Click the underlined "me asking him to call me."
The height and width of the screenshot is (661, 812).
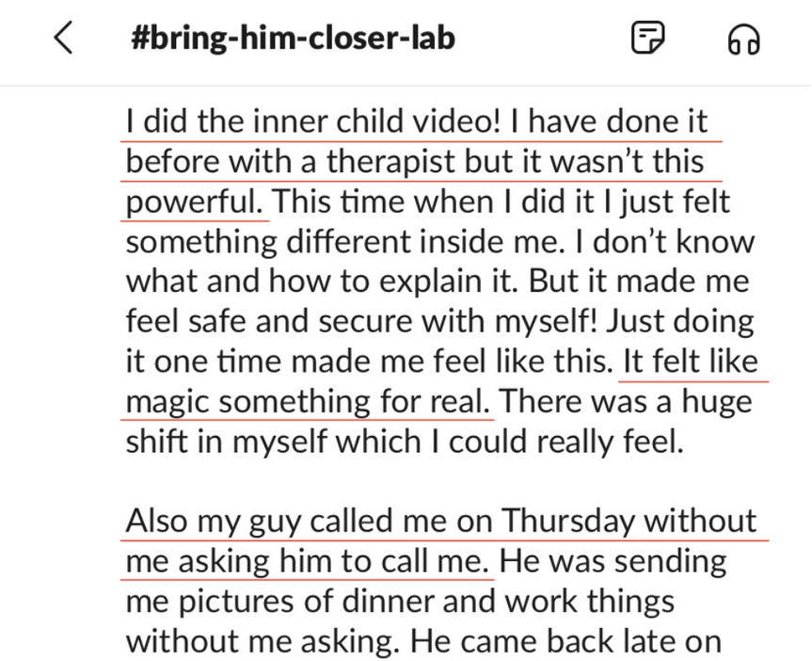pos(308,561)
